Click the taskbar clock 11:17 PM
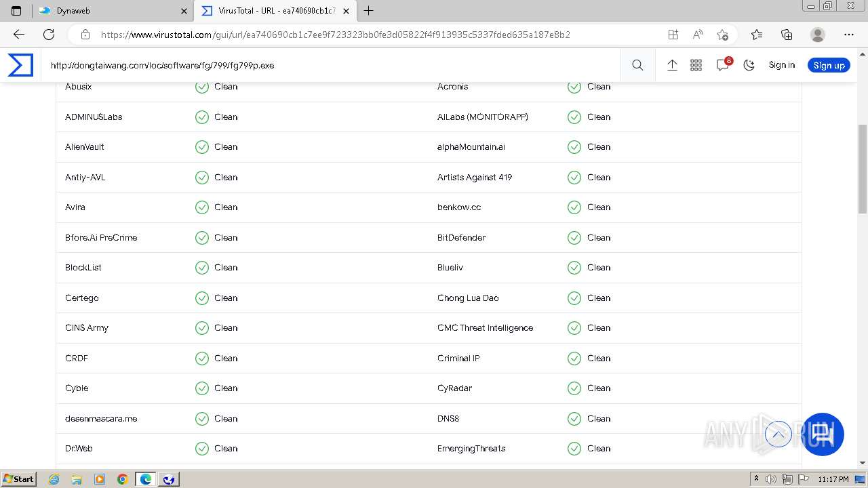Viewport: 868px width, 488px height. coord(833,479)
